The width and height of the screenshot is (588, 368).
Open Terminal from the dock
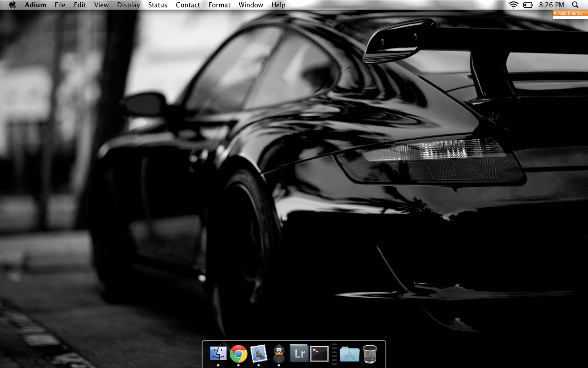click(319, 354)
